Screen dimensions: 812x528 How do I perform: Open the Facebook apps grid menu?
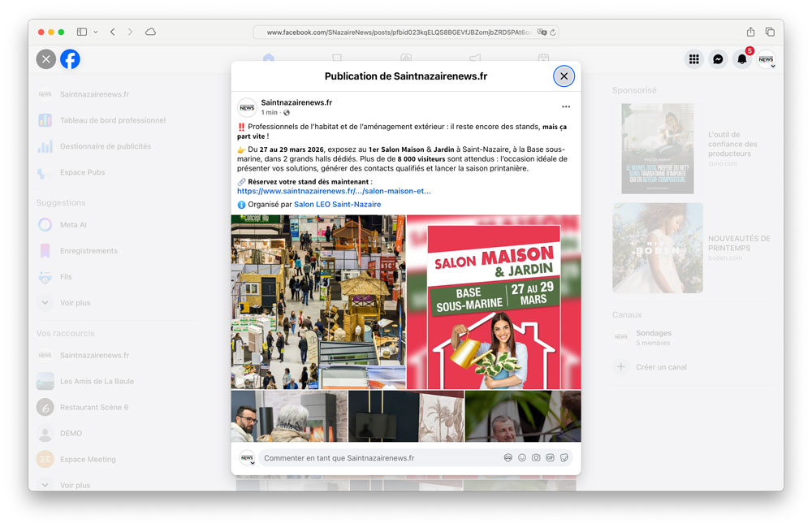693,58
